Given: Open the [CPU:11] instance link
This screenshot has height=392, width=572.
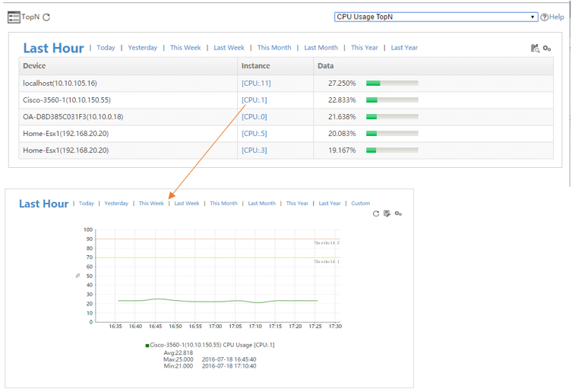Looking at the screenshot, I should [x=255, y=83].
